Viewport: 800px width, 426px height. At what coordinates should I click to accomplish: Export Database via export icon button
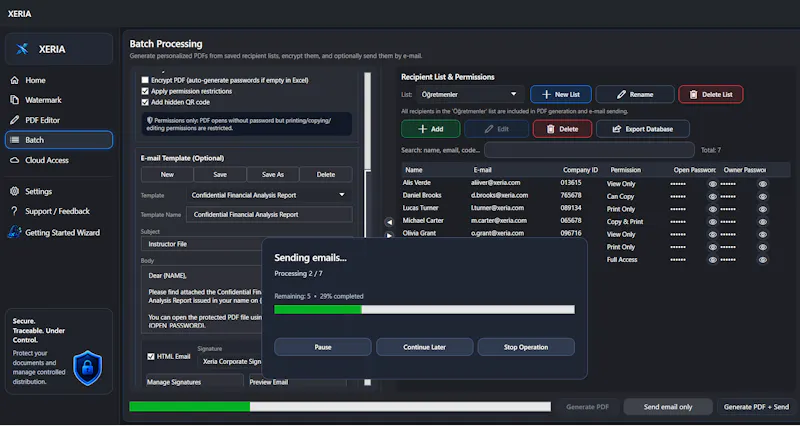click(x=643, y=129)
